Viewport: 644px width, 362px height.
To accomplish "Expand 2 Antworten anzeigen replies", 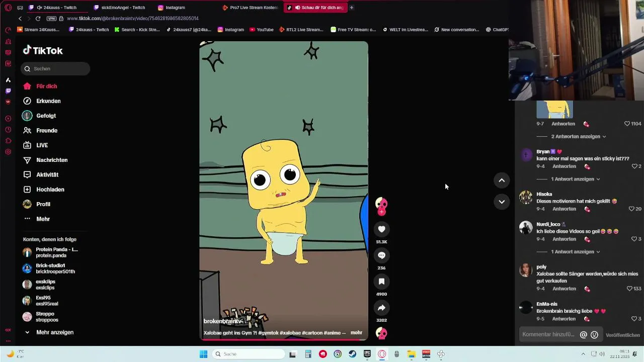I will pyautogui.click(x=578, y=136).
